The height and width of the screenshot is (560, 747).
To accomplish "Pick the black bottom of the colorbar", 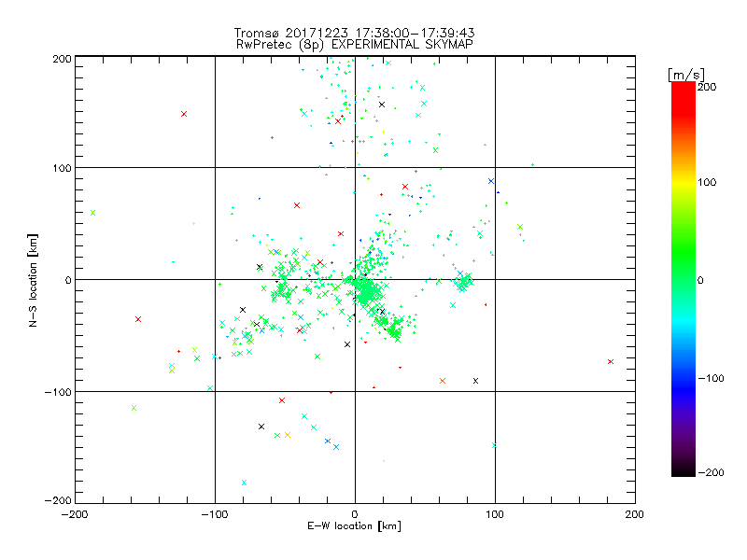I will tap(684, 469).
